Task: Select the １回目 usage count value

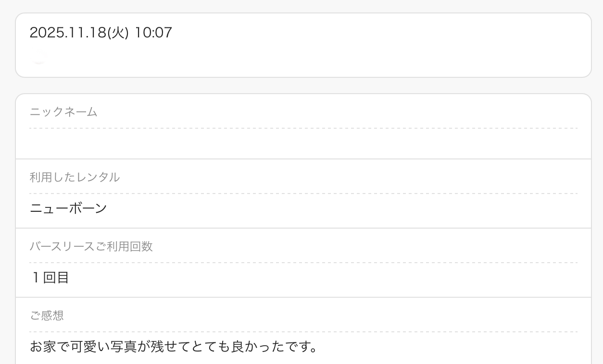Action: [50, 278]
